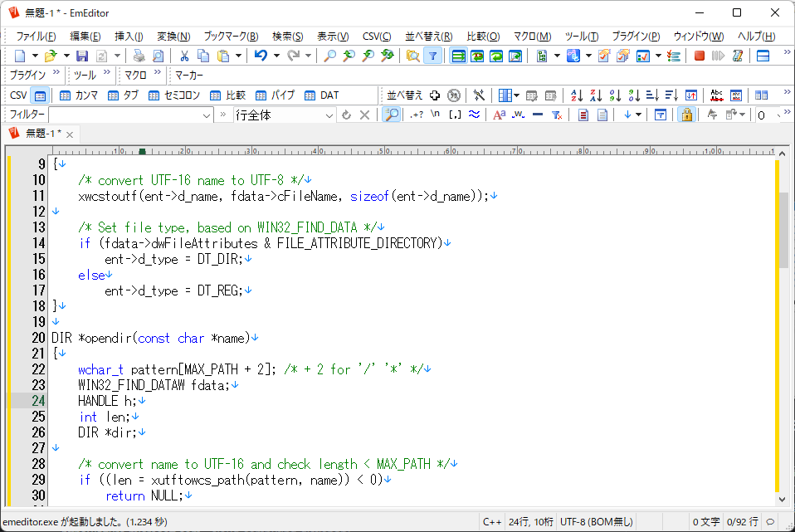Image resolution: width=795 pixels, height=532 pixels.
Task: Toggle escape sequence \n filter option
Action: [x=435, y=115]
